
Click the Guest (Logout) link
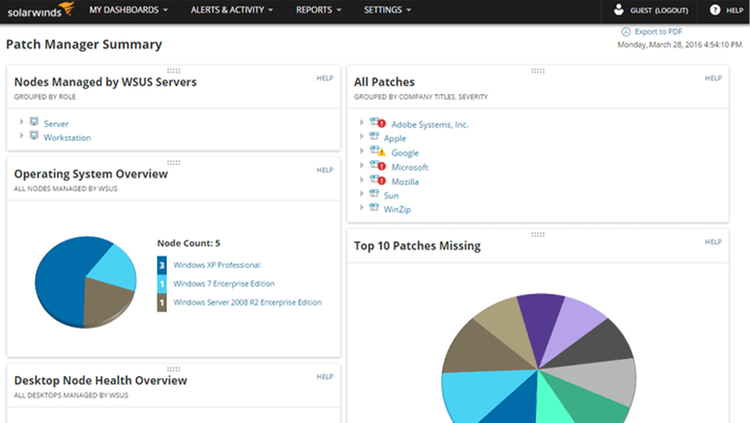(659, 11)
